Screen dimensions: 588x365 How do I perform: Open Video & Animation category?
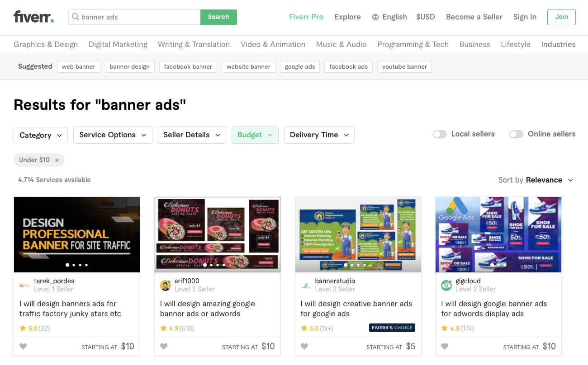coord(273,44)
